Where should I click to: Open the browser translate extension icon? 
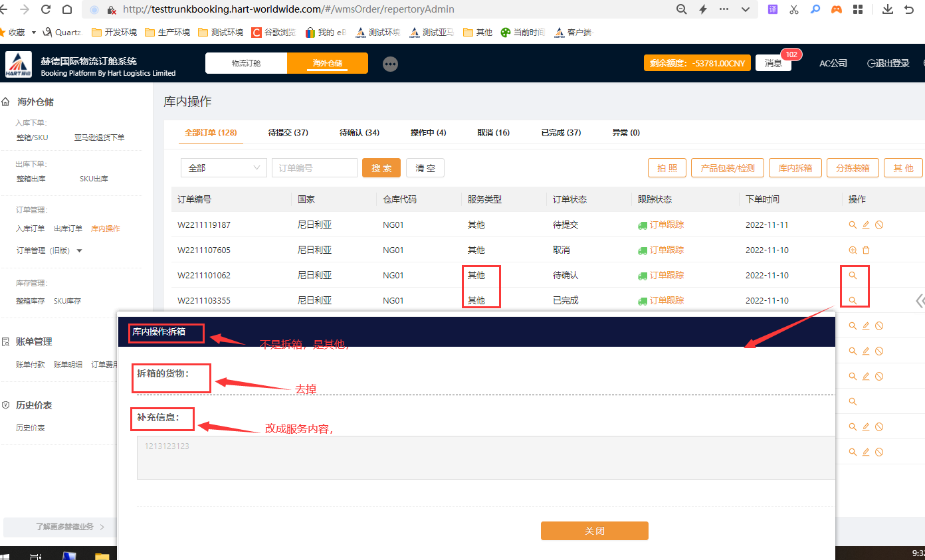(x=773, y=9)
